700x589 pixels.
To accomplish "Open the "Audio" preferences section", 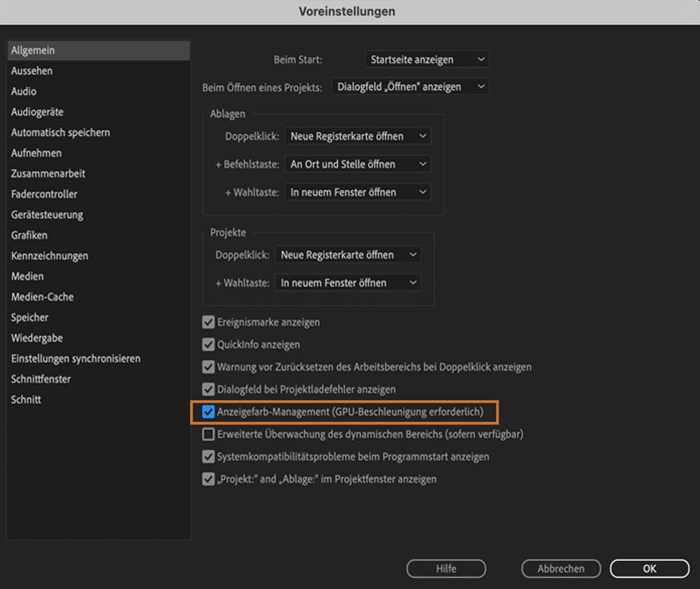I will 23,91.
